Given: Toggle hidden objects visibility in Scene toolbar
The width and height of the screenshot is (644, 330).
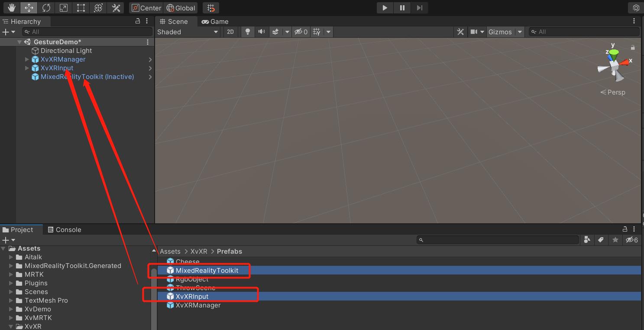Looking at the screenshot, I should (x=301, y=32).
